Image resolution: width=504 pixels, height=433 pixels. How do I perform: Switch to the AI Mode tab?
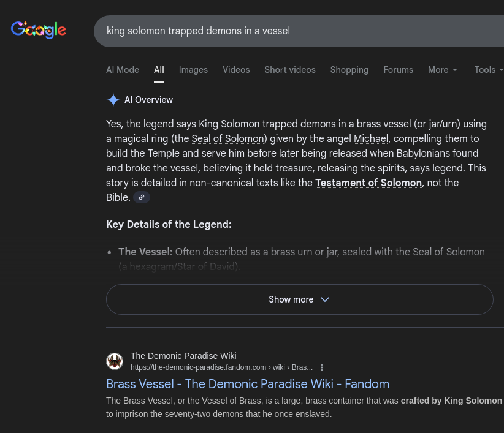pyautogui.click(x=123, y=70)
